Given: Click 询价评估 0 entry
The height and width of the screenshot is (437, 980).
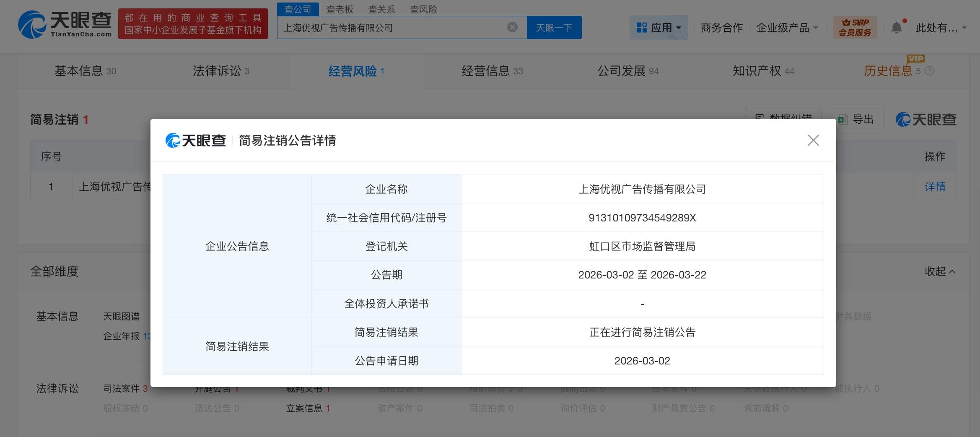Looking at the screenshot, I should click(583, 408).
